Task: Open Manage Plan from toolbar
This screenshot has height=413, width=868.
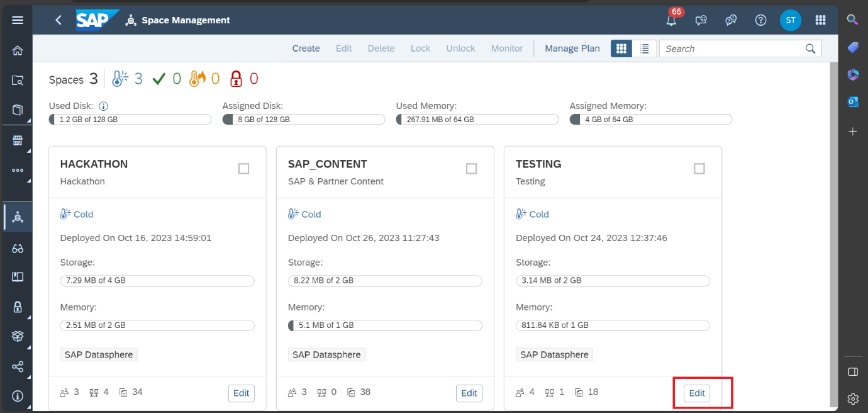Action: point(572,48)
